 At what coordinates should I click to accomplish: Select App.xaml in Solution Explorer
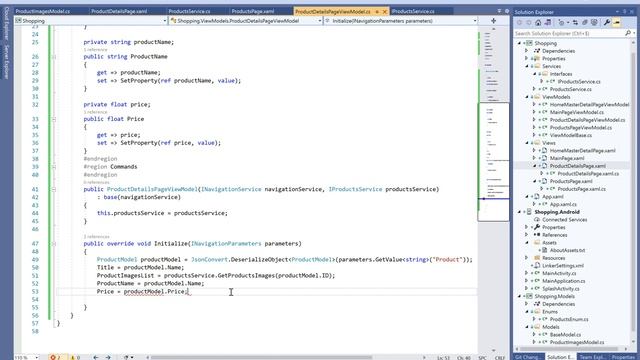pyautogui.click(x=553, y=197)
